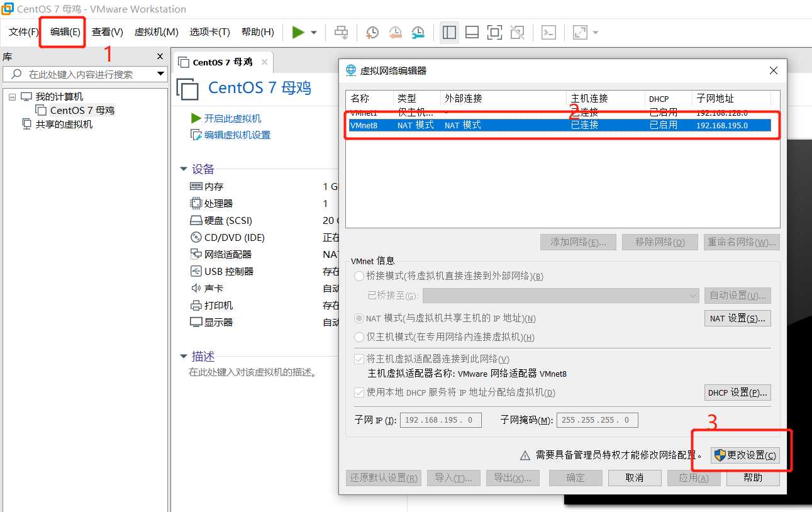Collapse the 描述 section
This screenshot has height=512, width=812.
[184, 357]
